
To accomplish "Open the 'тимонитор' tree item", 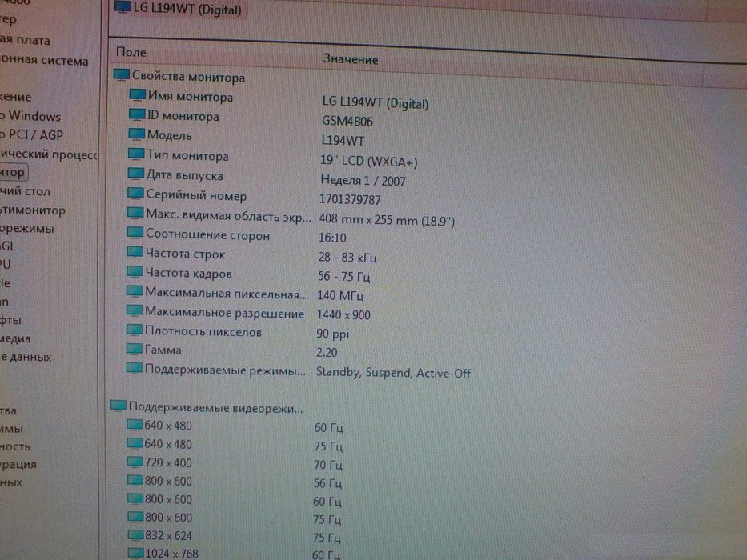I will click(x=32, y=210).
